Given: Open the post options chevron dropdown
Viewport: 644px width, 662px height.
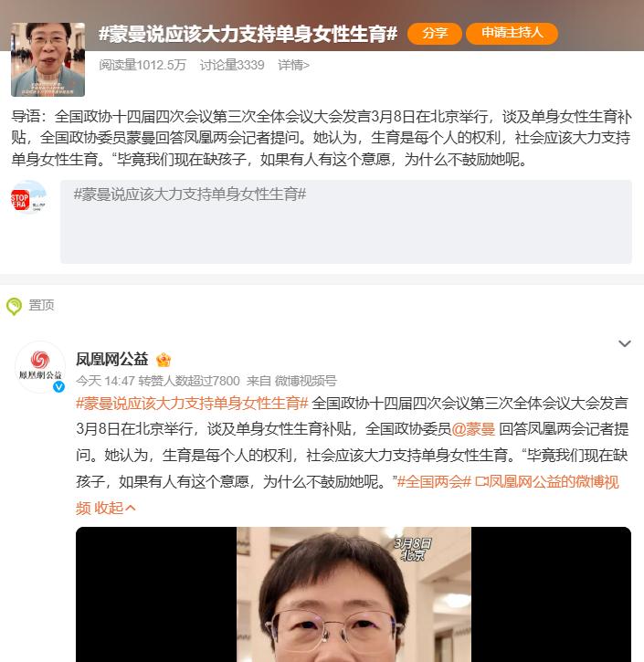Looking at the screenshot, I should point(625,343).
